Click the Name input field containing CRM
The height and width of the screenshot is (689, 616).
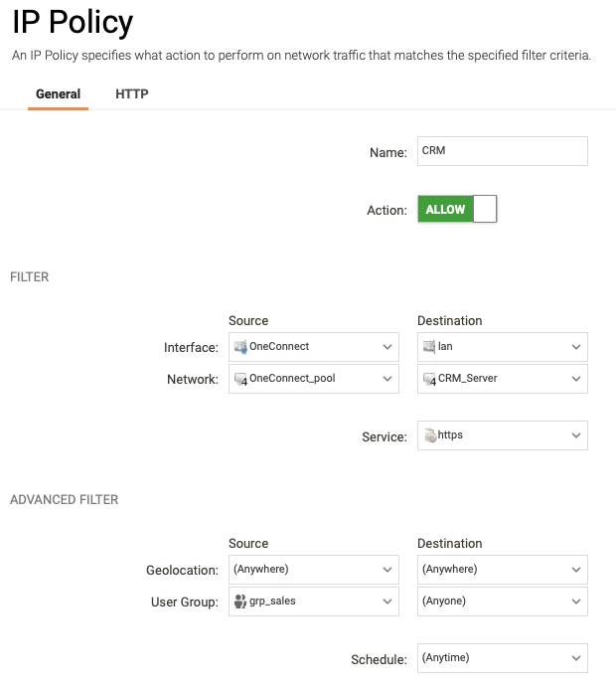point(503,151)
